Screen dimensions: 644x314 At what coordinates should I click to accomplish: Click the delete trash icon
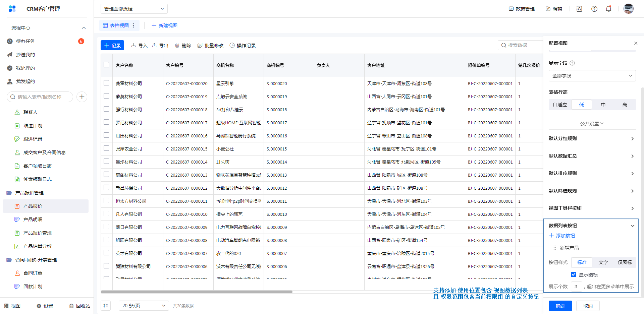[177, 45]
